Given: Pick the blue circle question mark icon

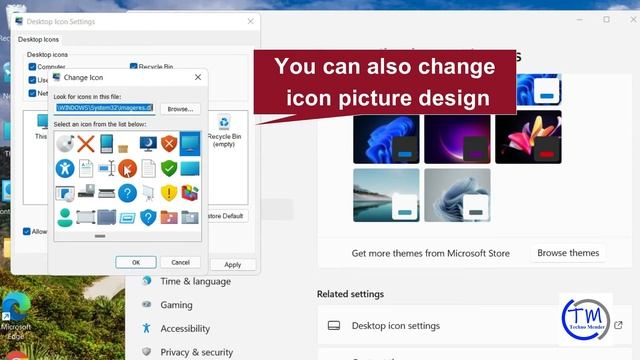Looking at the screenshot, I should coord(127,193).
